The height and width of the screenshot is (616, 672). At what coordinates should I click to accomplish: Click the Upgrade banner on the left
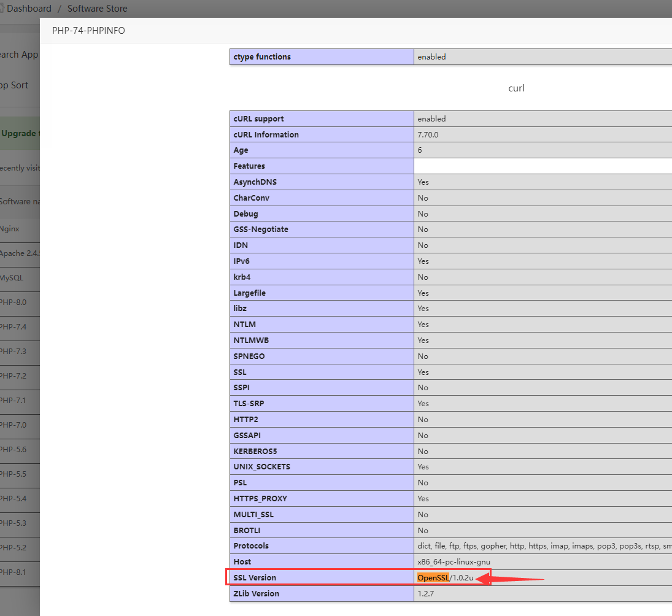[20, 133]
